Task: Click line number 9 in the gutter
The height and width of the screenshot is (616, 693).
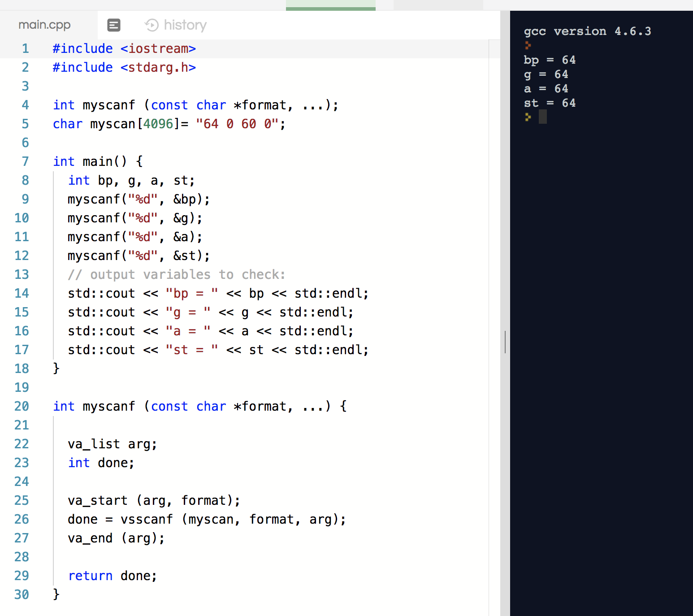Action: pos(25,199)
